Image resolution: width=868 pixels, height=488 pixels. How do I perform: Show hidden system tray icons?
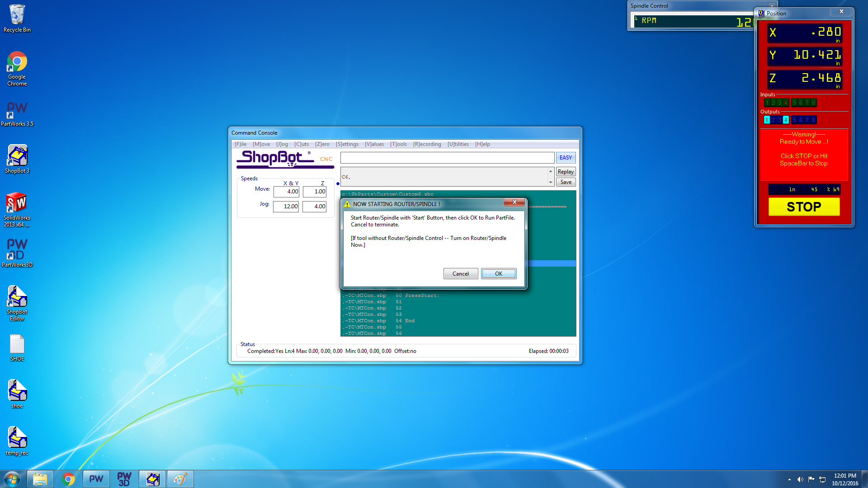click(x=789, y=479)
